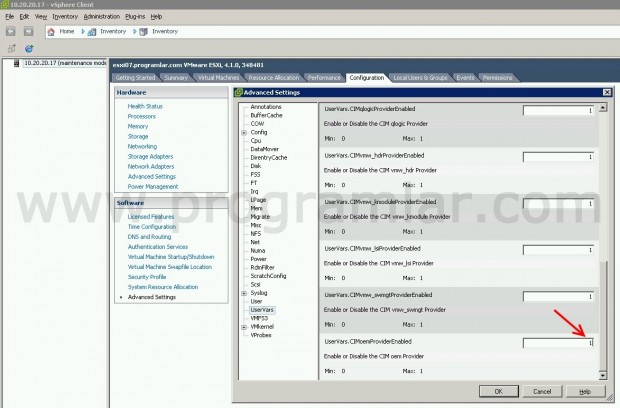Select UserVars in the settings tree
The image size is (620, 408).
(262, 310)
